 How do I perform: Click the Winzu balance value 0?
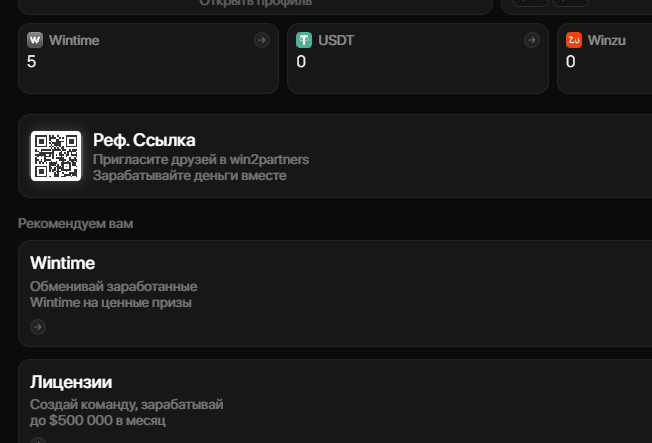tap(570, 62)
